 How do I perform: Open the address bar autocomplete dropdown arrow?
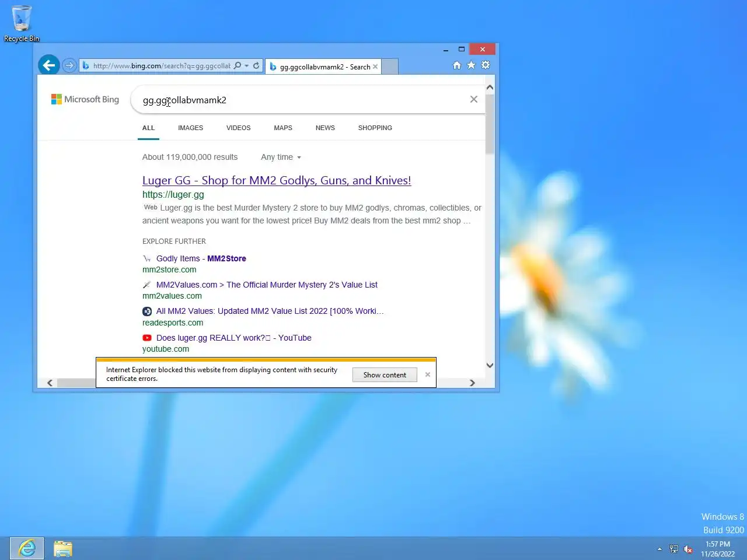point(247,65)
